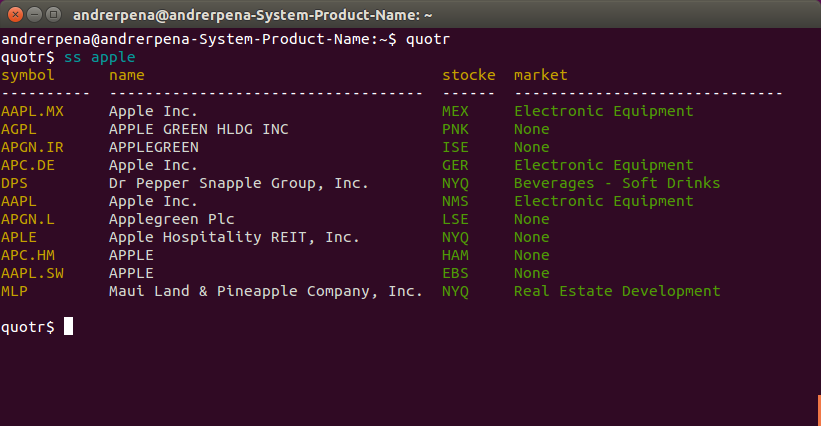
Task: Place cursor at the bottom quotr$ prompt
Action: 69,326
